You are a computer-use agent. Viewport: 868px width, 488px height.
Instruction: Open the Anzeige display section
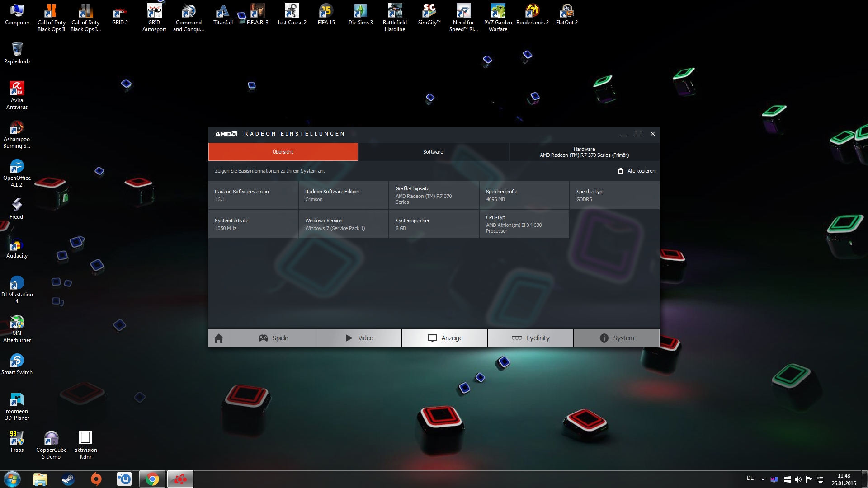click(444, 338)
